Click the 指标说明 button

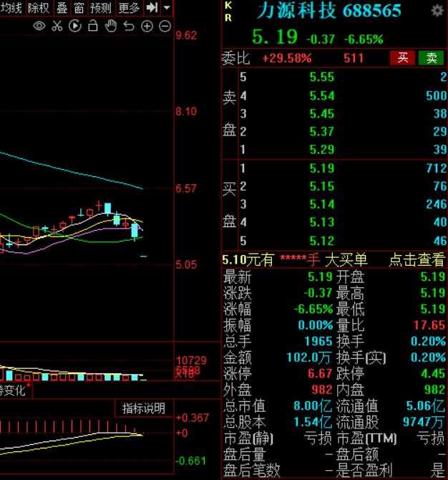[x=143, y=408]
